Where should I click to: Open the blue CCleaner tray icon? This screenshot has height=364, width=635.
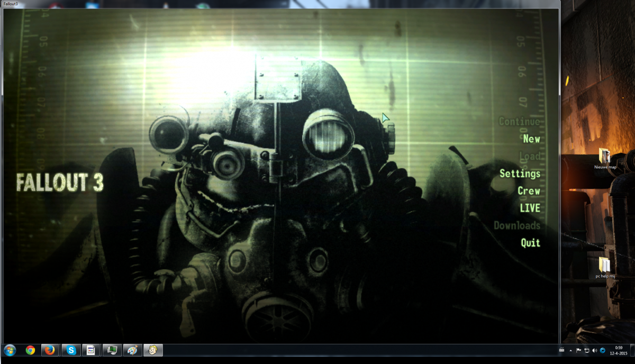pos(602,350)
